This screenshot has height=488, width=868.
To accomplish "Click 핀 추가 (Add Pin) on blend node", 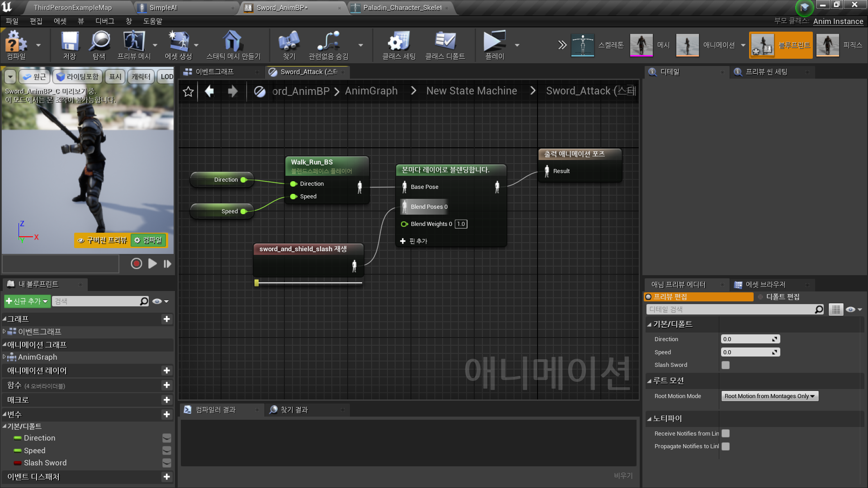I will [x=414, y=241].
